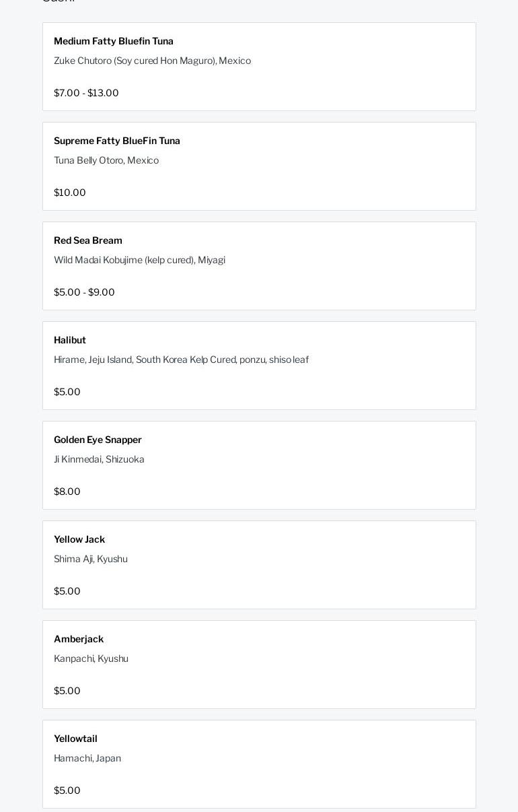The width and height of the screenshot is (518, 812).
Task: Click the Hirame, Jeju Island description text
Action: 181,360
